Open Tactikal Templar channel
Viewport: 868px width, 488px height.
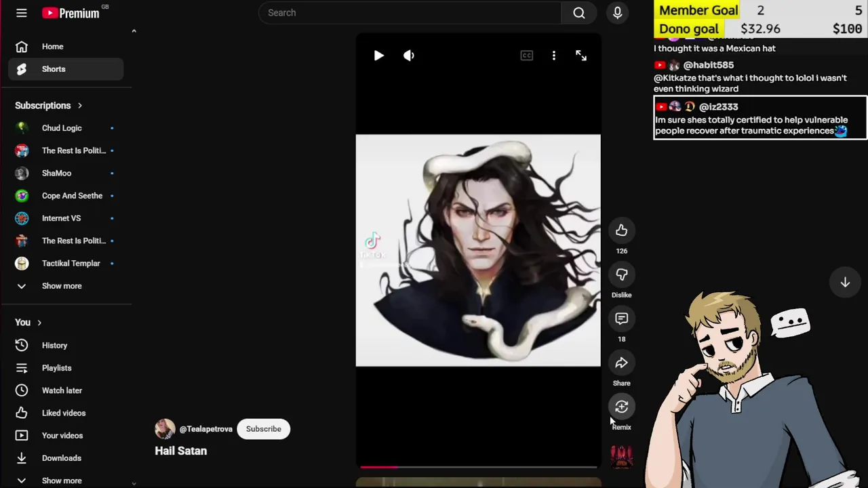66,263
